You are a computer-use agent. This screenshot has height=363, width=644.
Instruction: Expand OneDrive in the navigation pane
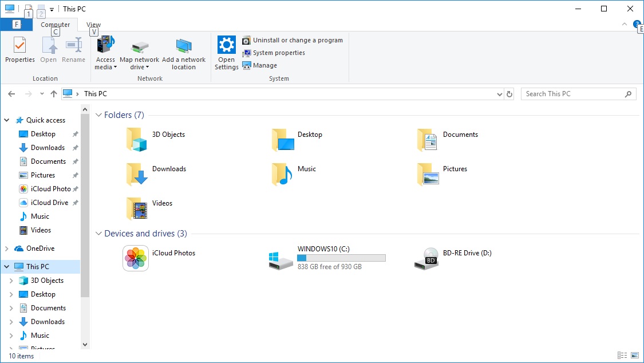coord(7,248)
